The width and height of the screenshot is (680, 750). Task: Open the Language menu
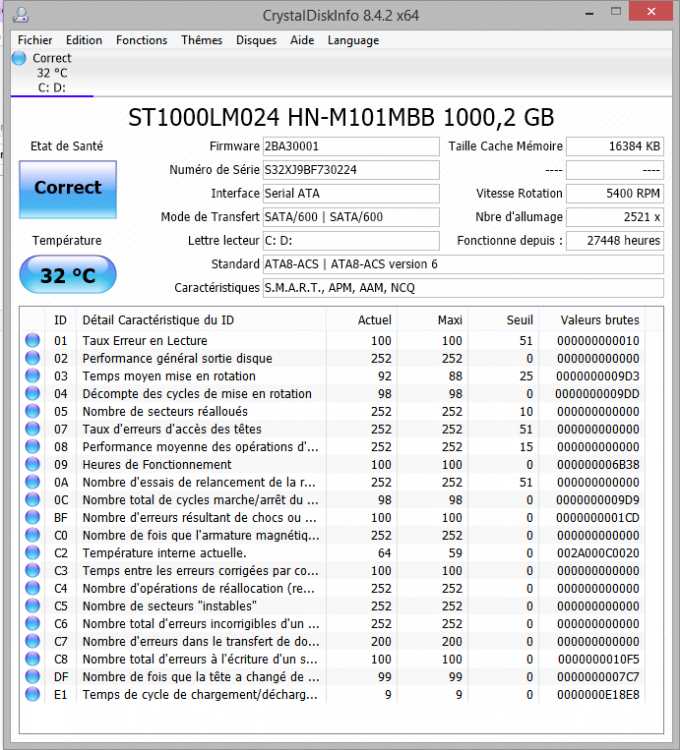click(x=353, y=40)
